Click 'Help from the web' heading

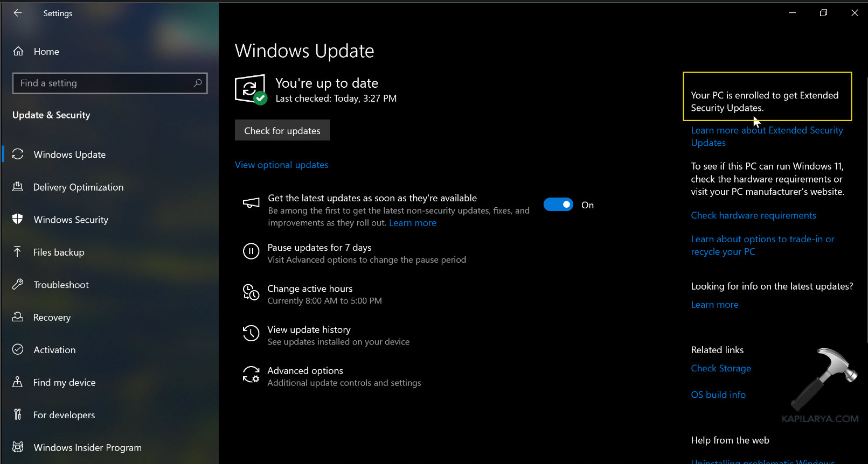click(730, 440)
